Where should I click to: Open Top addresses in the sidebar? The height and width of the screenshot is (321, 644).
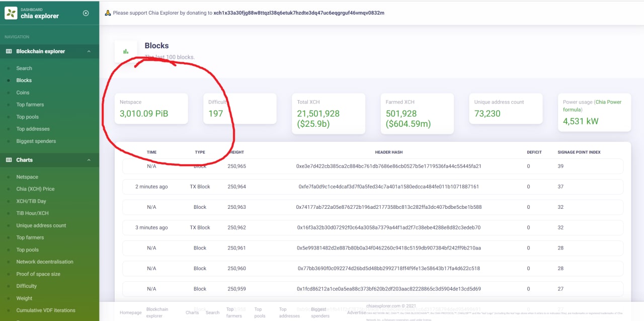coord(33,129)
